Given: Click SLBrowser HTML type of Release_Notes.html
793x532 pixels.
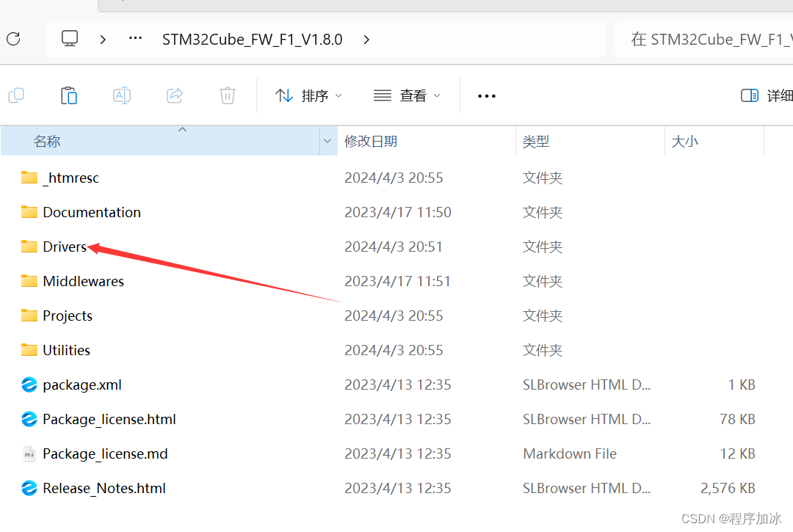Looking at the screenshot, I should pos(587,488).
